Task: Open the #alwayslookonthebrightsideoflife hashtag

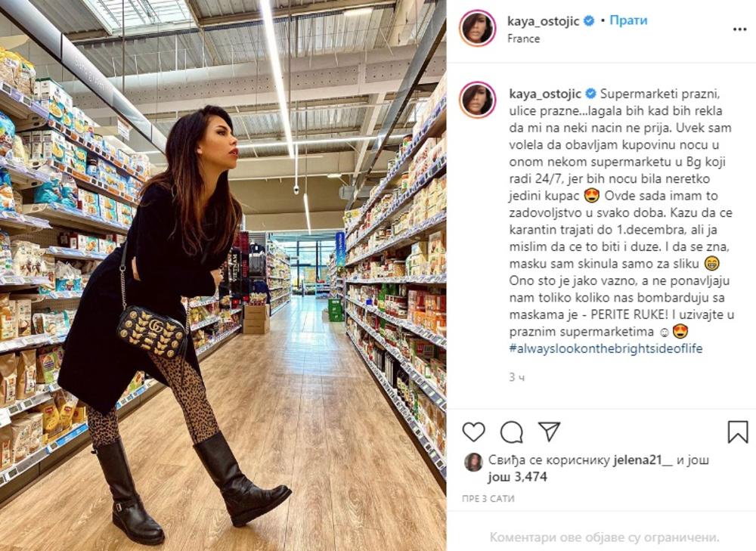Action: tap(606, 348)
